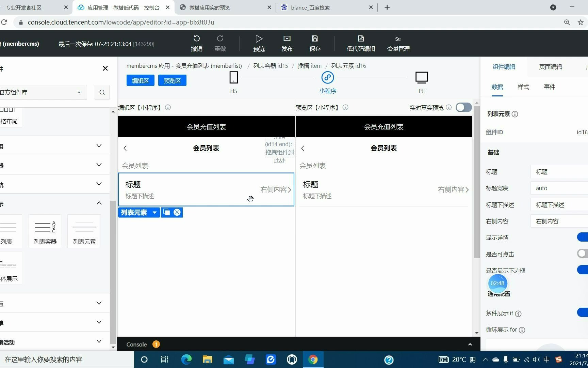The width and height of the screenshot is (588, 368).
Task: Select the 数据 tab
Action: [x=497, y=87]
